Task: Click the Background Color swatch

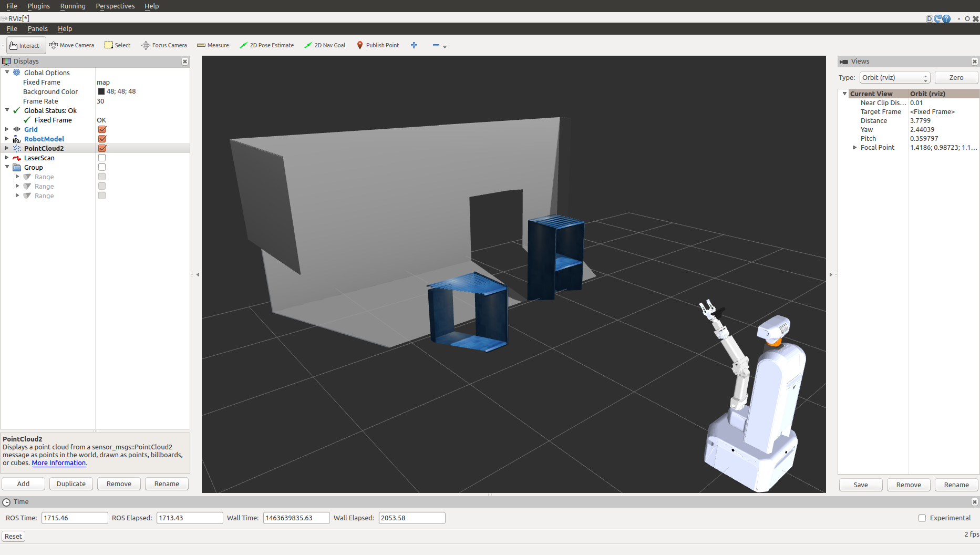Action: point(101,91)
